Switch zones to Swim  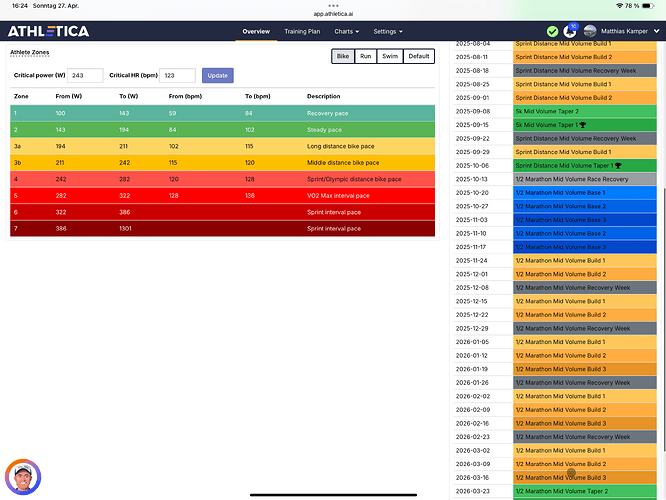click(391, 57)
